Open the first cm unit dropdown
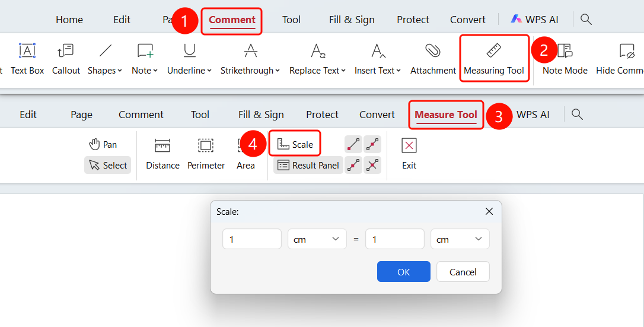 317,239
